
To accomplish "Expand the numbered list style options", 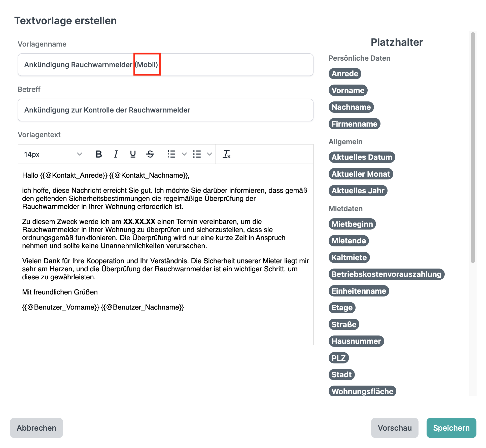I will (184, 154).
